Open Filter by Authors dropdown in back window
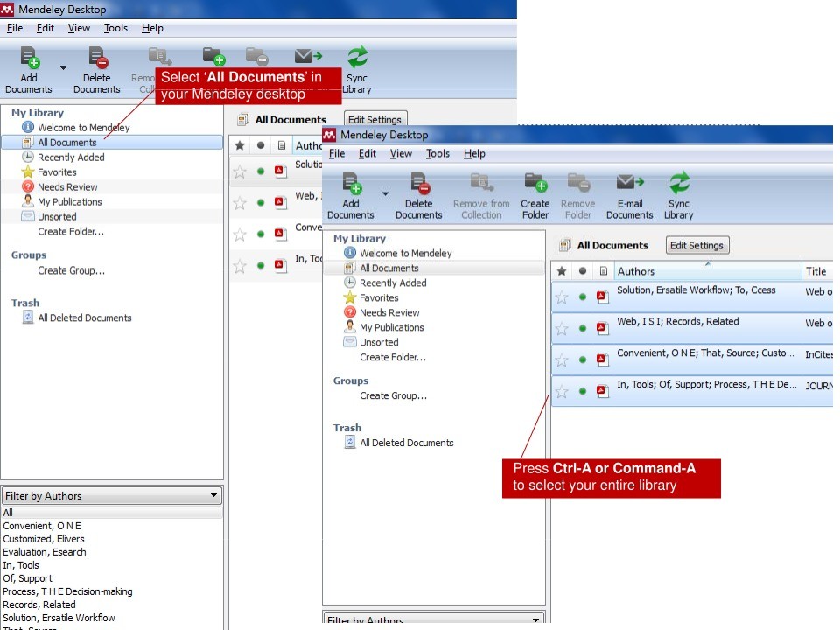The image size is (840, 630). pyautogui.click(x=112, y=496)
